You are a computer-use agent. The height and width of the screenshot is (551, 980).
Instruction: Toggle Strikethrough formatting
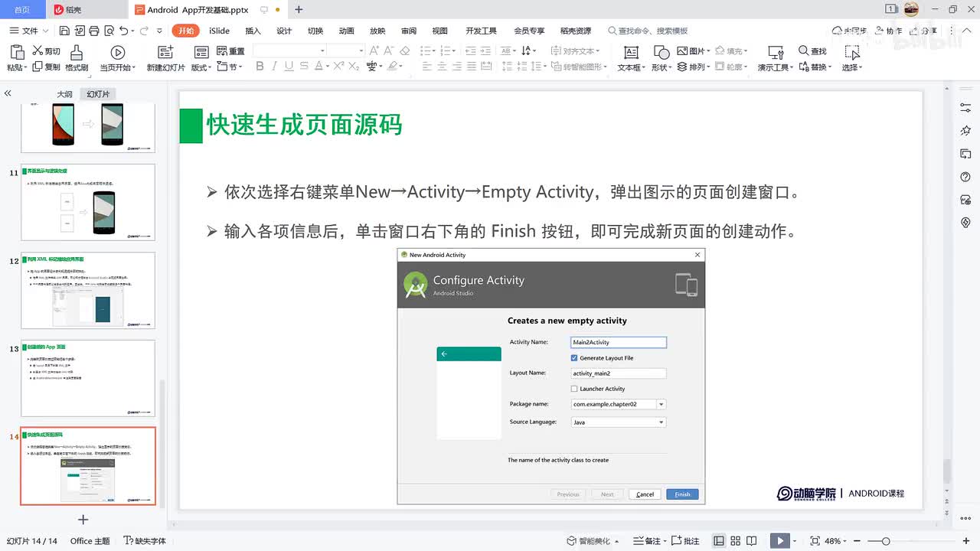(303, 67)
